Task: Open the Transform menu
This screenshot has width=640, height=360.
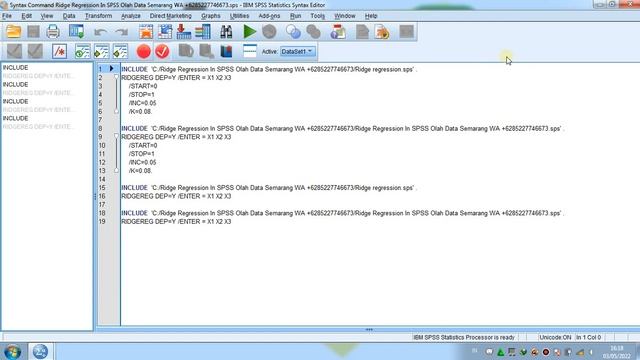Action: [x=98, y=16]
